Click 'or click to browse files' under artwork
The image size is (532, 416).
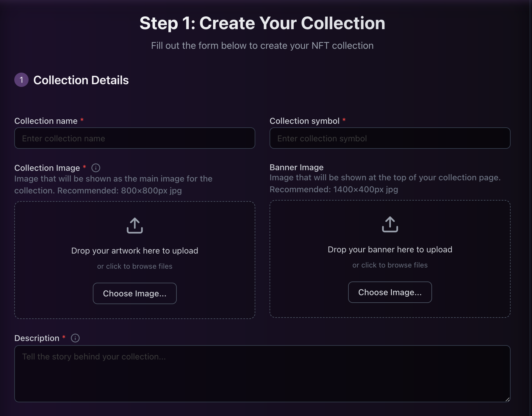click(134, 266)
